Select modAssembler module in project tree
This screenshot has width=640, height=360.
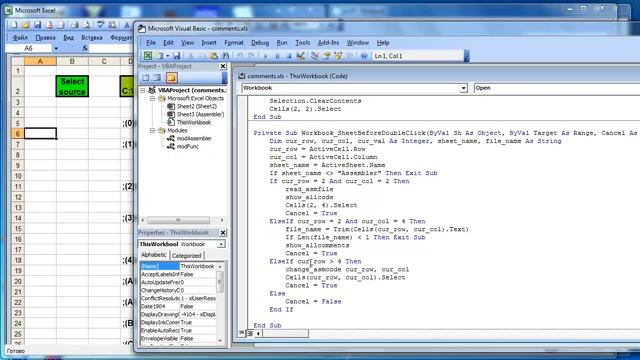194,139
